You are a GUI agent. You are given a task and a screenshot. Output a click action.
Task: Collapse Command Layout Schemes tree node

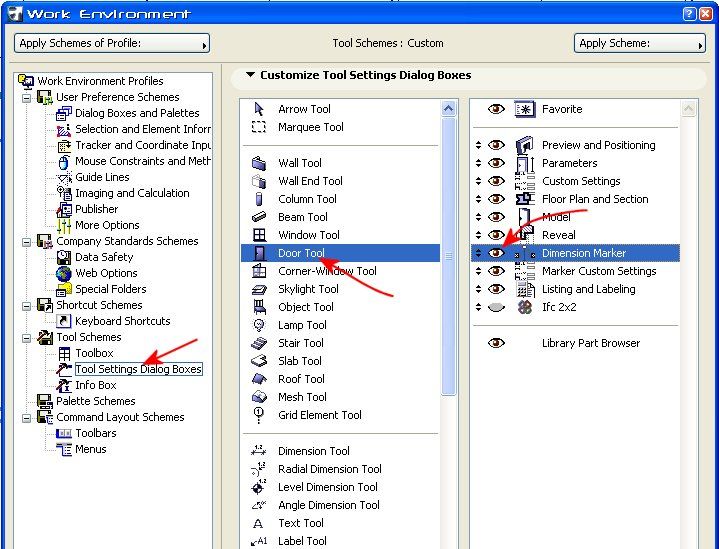[x=27, y=417]
